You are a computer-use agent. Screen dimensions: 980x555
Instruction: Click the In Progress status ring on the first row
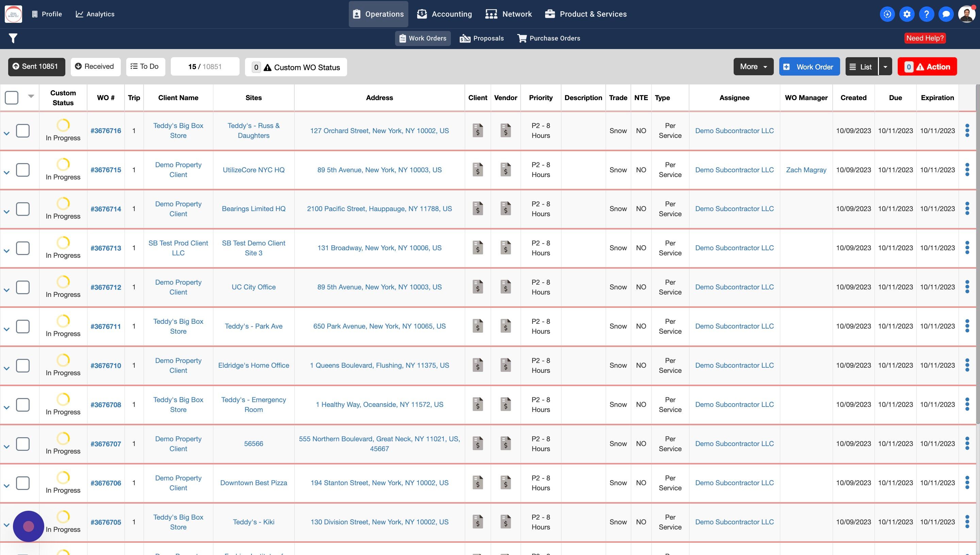pos(63,126)
